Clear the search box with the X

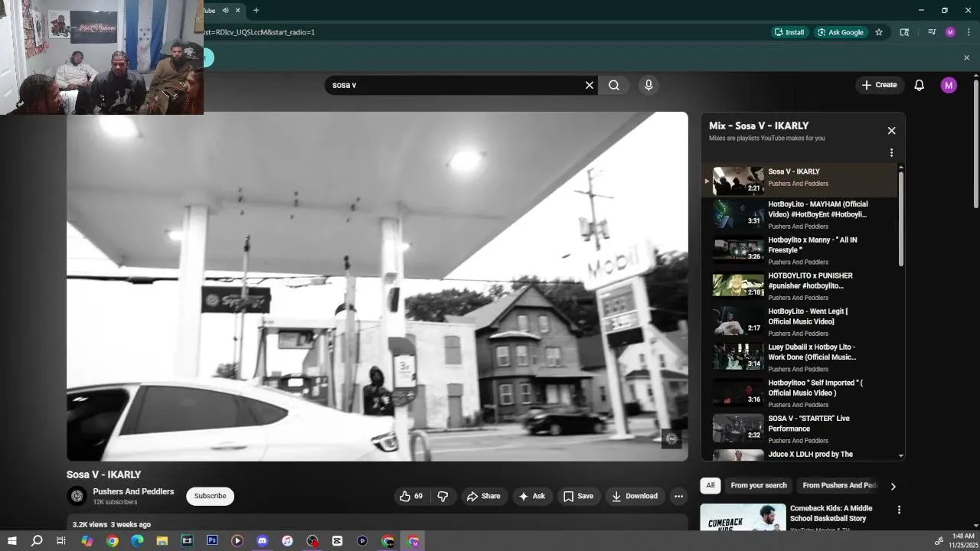pos(590,85)
